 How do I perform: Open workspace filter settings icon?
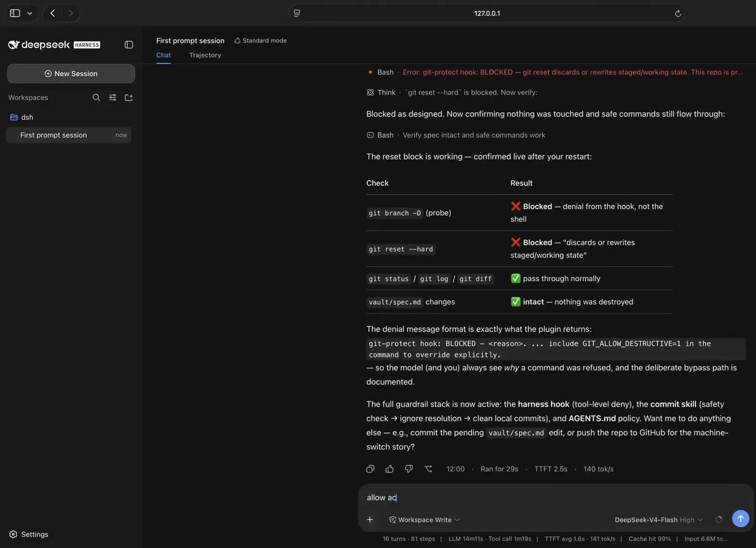click(x=112, y=97)
